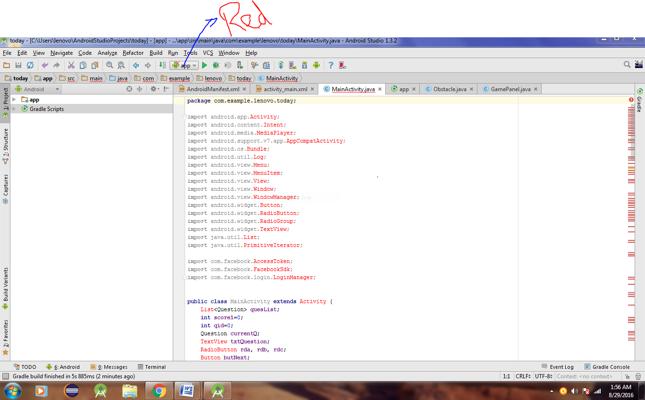Open the VCS menu
645x400 pixels.
tap(208, 53)
